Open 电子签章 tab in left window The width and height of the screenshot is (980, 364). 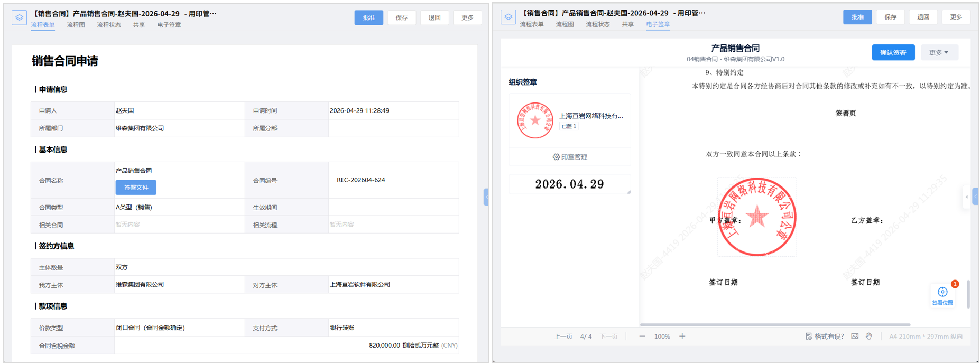169,25
